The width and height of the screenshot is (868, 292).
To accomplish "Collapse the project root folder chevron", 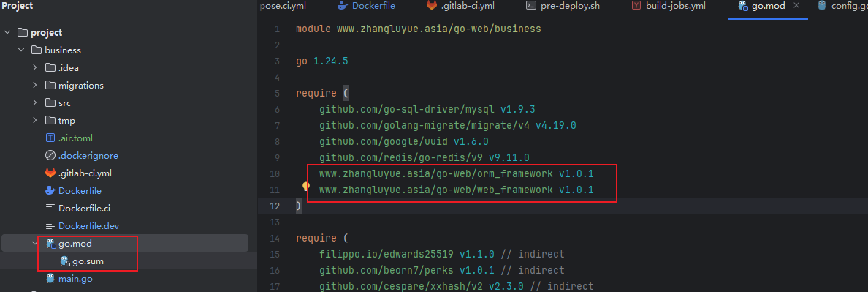I will (x=8, y=33).
